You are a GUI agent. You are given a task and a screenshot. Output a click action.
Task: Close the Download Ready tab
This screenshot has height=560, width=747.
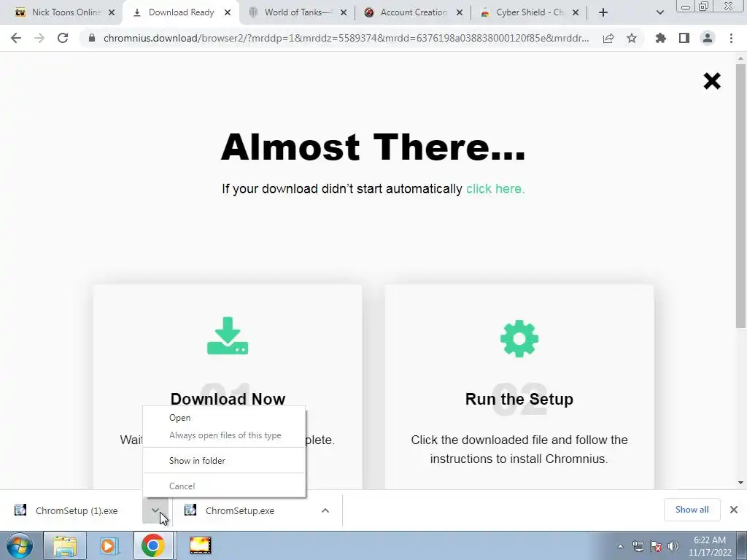tap(228, 12)
